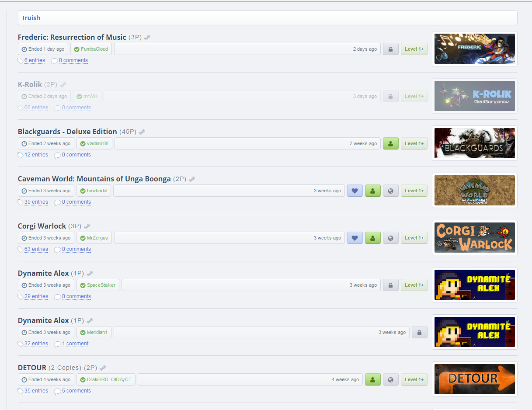The height and width of the screenshot is (410, 532).
Task: Open Frederic: Resurrection of Music giveaway title
Action: point(72,37)
